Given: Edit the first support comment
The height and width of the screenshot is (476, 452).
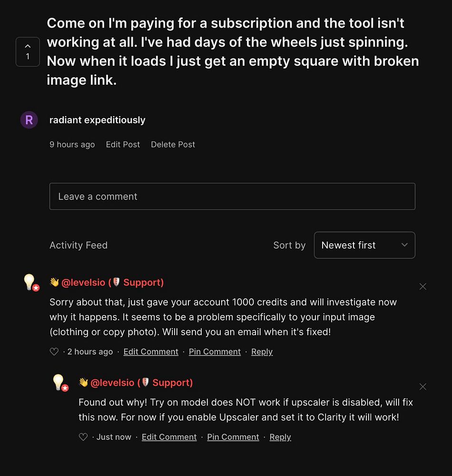Looking at the screenshot, I should (x=151, y=352).
